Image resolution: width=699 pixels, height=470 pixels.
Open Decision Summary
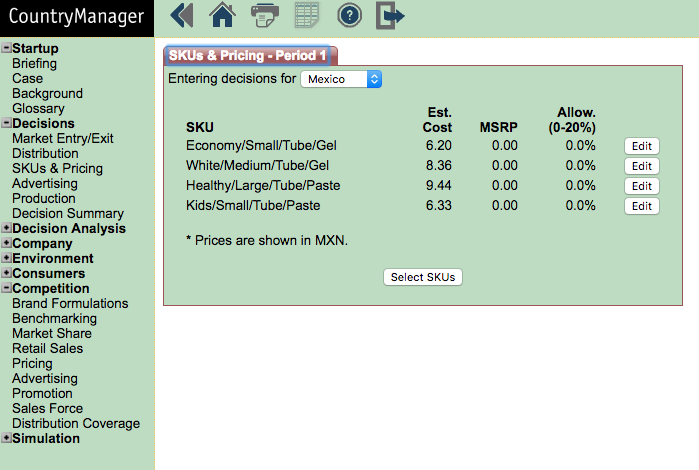(68, 213)
